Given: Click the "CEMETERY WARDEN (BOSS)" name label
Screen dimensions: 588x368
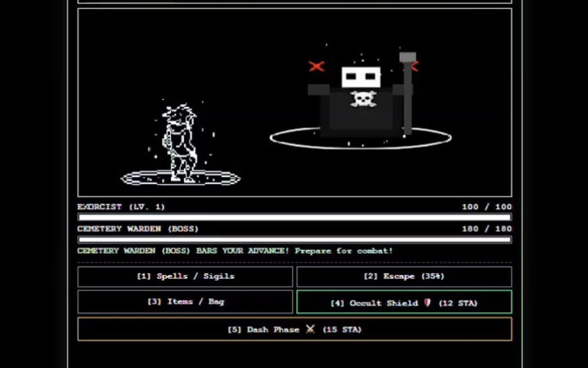Looking at the screenshot, I should click(138, 229).
